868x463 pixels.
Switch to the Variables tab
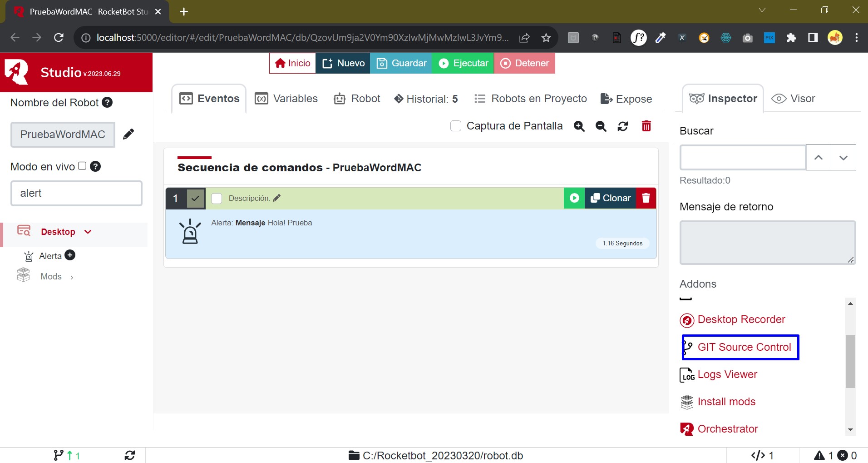(x=286, y=99)
